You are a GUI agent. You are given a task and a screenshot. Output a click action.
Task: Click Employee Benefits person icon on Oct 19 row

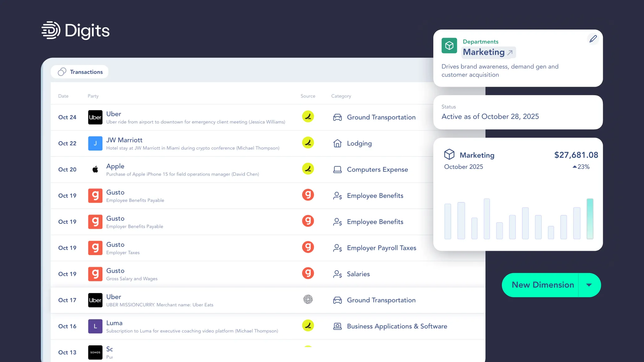338,195
